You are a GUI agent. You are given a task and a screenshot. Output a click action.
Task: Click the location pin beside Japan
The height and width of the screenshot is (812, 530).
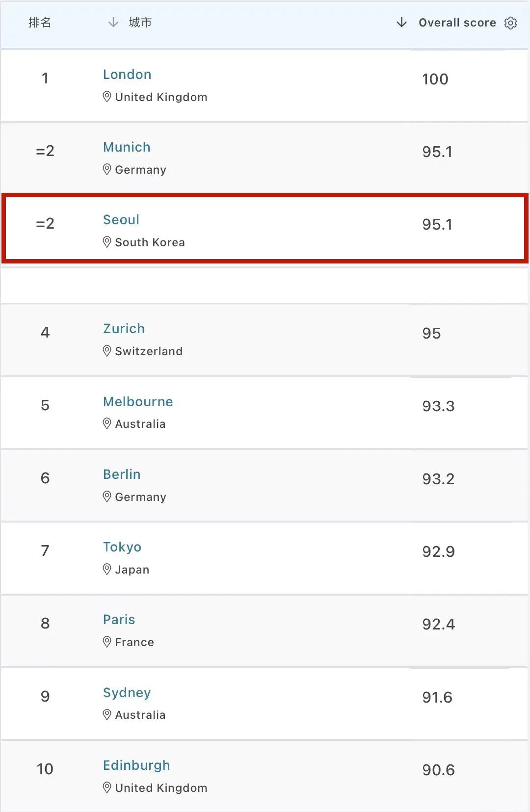click(x=107, y=569)
